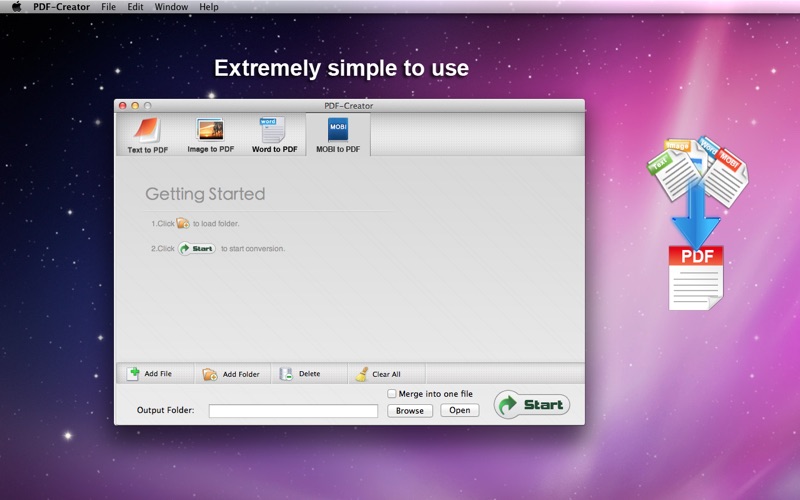Click the small Start icon in step 2
Screen dimensions: 800x500
[x=196, y=248]
